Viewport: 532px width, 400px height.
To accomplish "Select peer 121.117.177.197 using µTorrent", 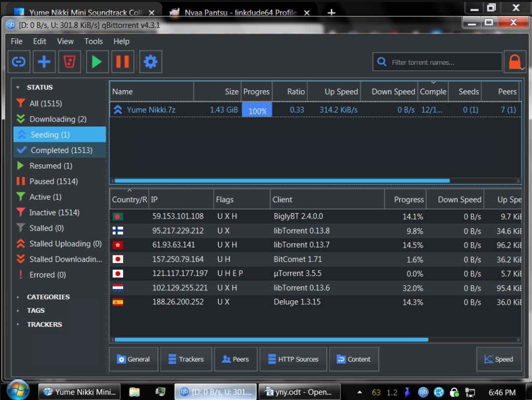I will pyautogui.click(x=315, y=273).
